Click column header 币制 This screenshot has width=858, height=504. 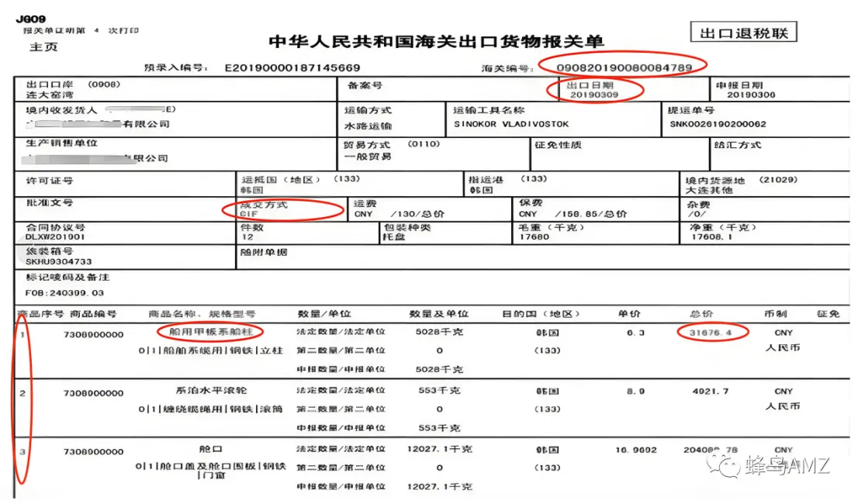click(775, 314)
